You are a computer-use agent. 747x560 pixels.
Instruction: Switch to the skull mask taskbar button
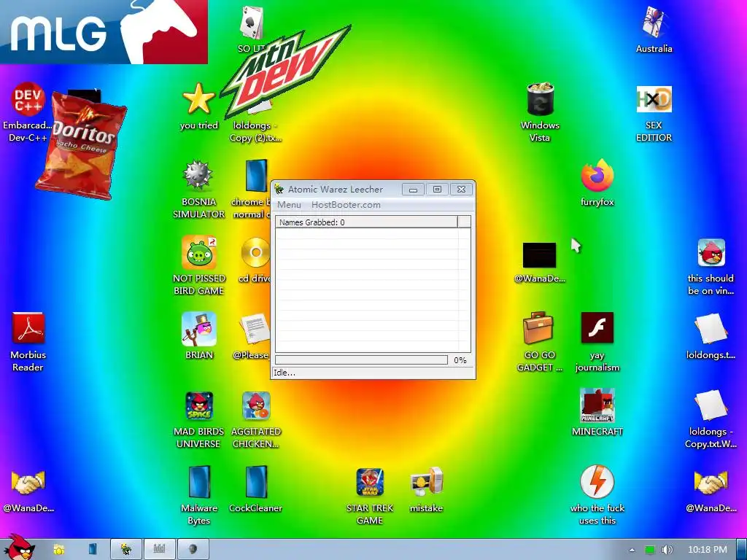pyautogui.click(x=193, y=550)
